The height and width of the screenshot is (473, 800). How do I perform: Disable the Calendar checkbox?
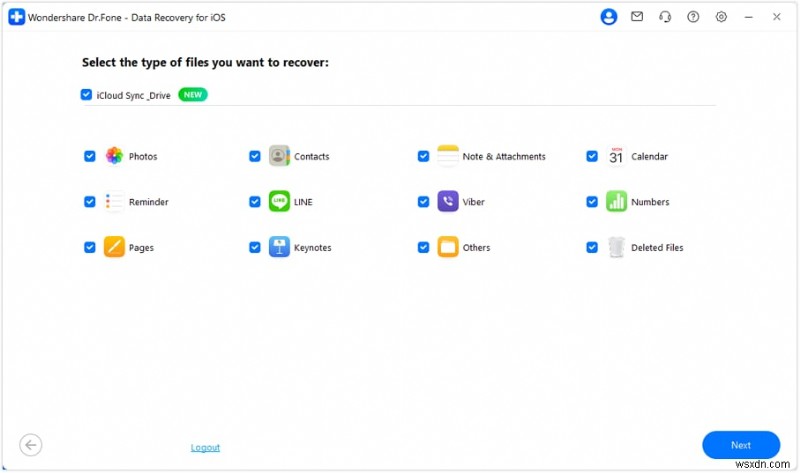click(x=592, y=156)
